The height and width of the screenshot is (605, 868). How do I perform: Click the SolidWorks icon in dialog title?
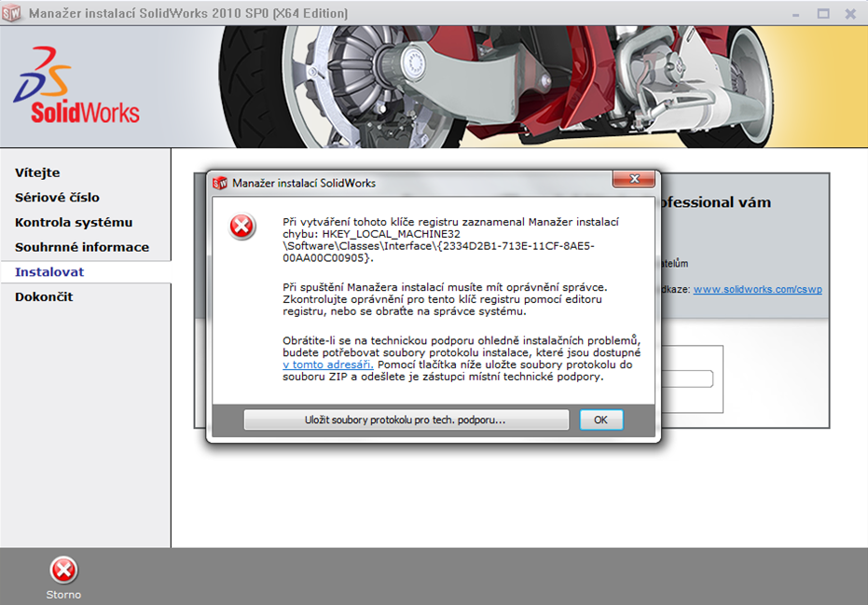click(x=220, y=183)
